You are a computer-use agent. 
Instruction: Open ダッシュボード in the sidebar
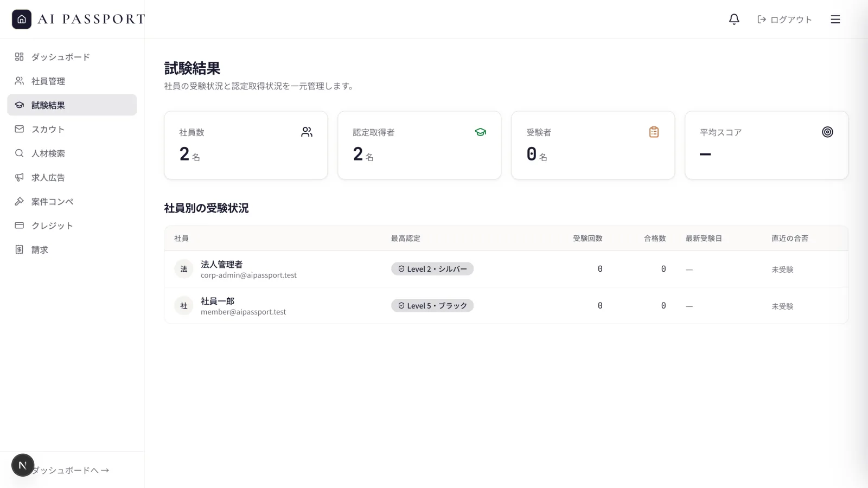click(x=72, y=57)
